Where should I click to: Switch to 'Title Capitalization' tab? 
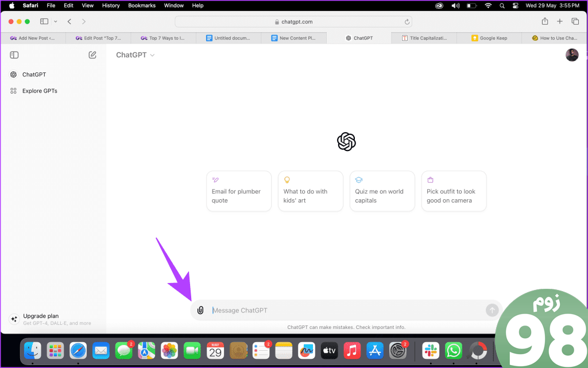424,38
